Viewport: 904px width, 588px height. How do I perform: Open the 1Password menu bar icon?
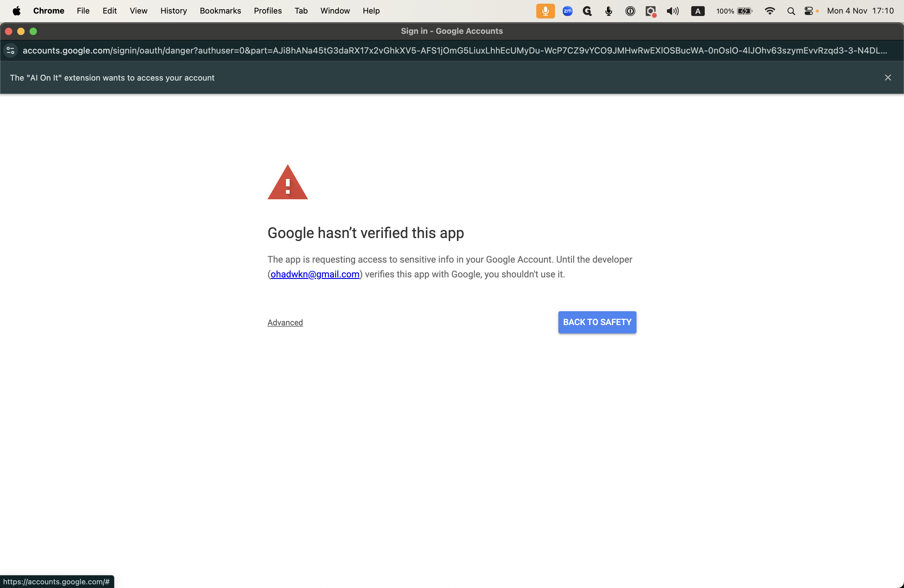coord(630,11)
